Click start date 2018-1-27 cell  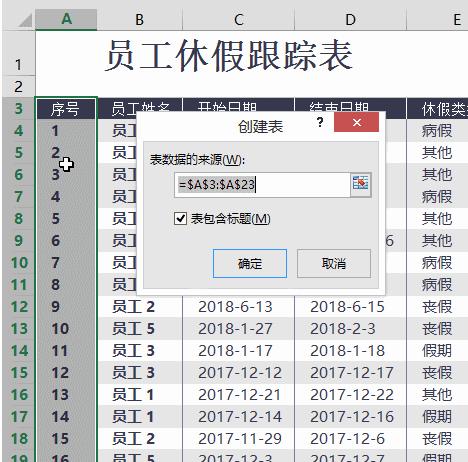tap(239, 329)
